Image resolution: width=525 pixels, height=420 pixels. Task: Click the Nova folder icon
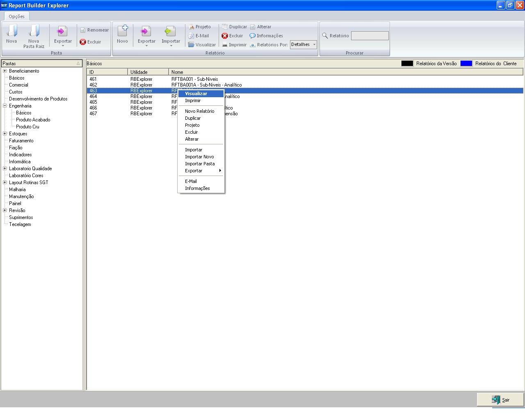point(11,31)
